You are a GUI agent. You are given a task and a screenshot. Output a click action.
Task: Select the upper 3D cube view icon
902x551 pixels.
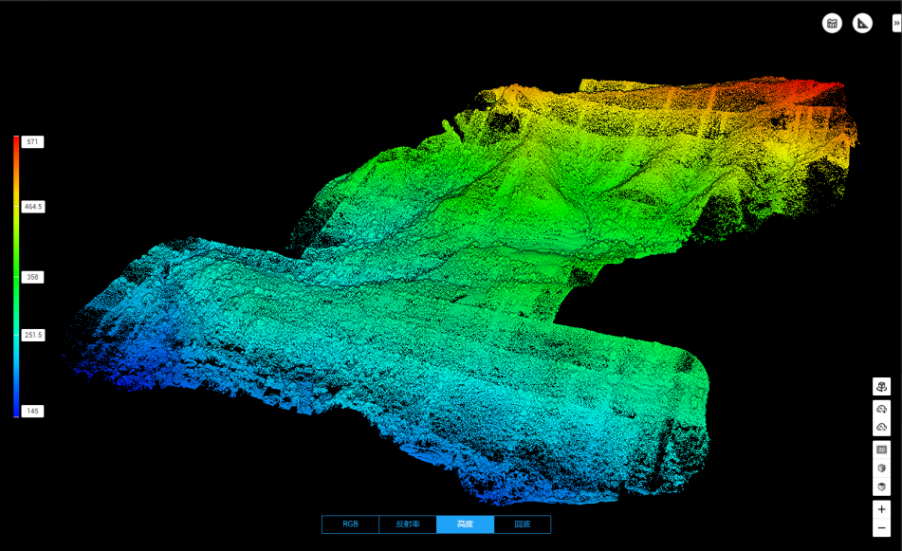click(881, 468)
